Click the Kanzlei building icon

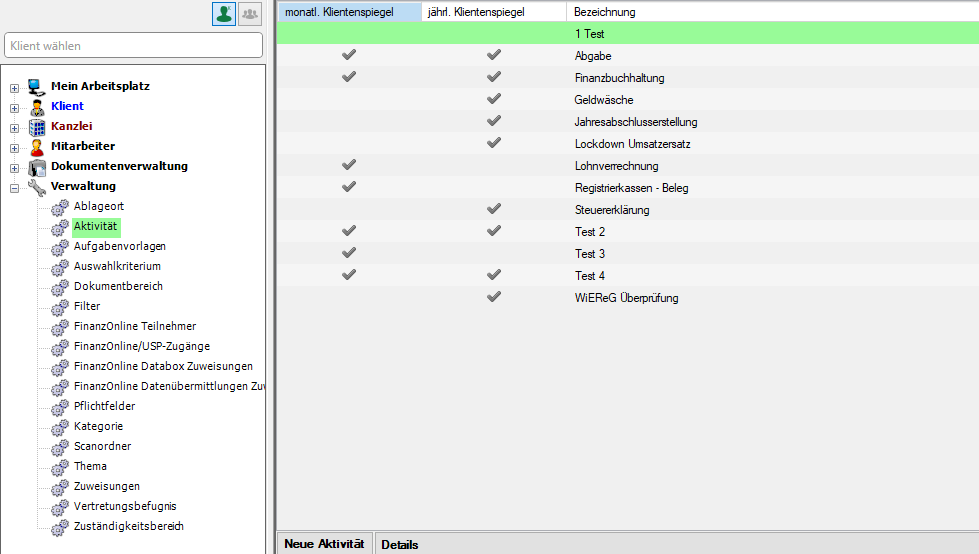pyautogui.click(x=37, y=126)
